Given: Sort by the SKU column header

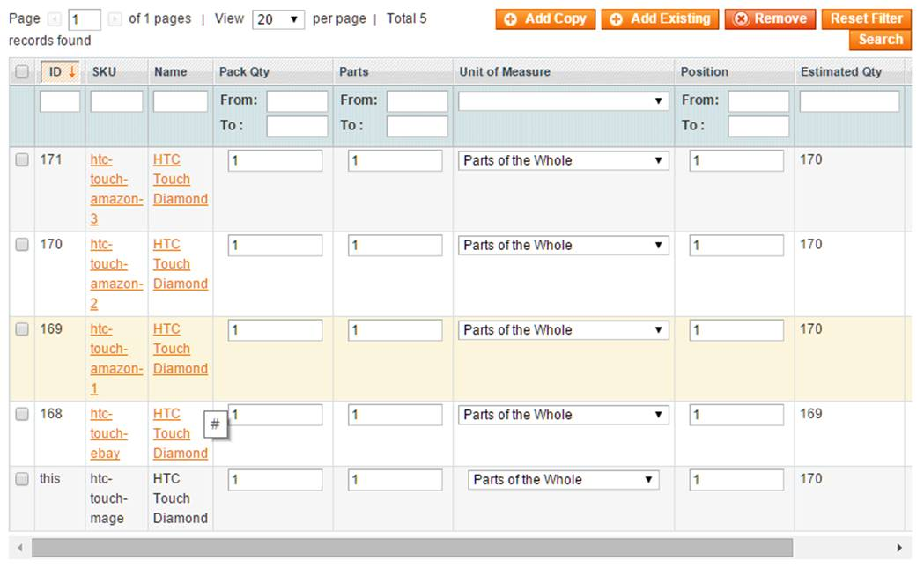Looking at the screenshot, I should [104, 72].
